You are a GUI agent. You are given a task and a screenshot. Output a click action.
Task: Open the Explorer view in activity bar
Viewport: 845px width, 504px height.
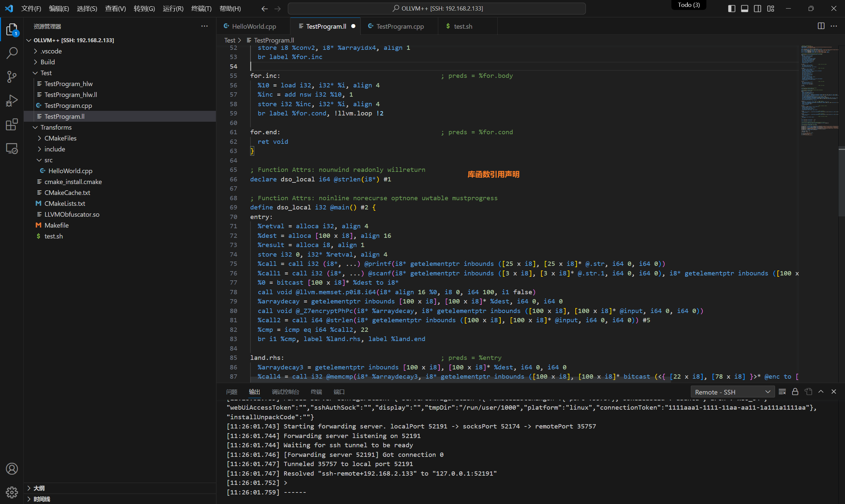pyautogui.click(x=12, y=30)
